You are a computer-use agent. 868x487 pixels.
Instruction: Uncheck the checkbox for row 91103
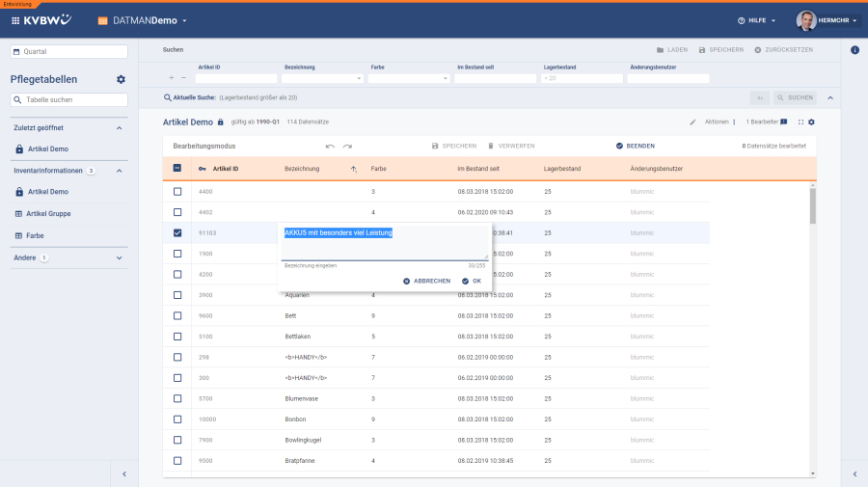pos(176,232)
